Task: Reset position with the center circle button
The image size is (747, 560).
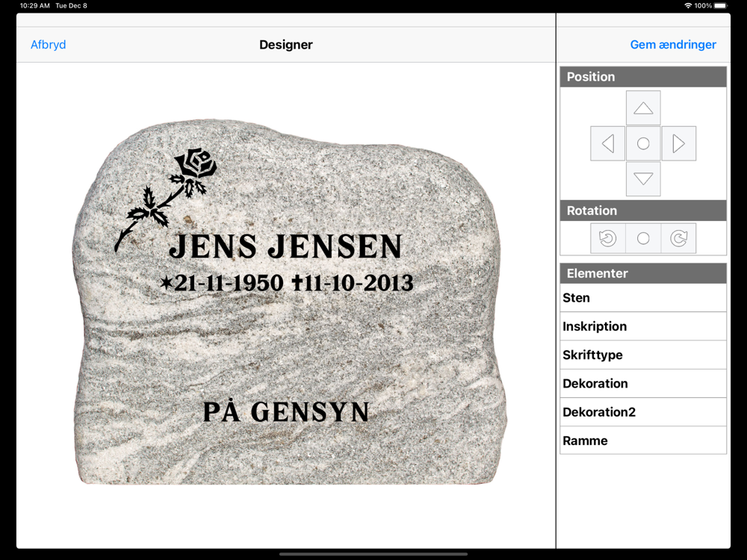Action: click(x=643, y=143)
